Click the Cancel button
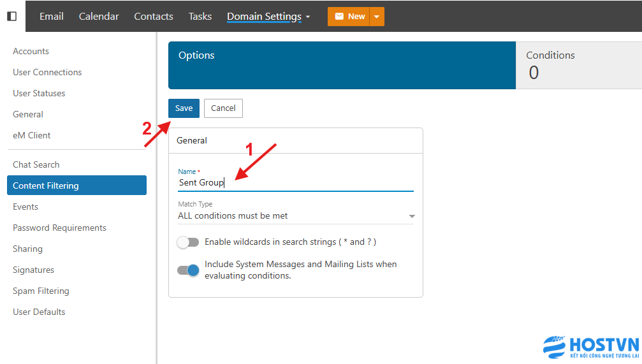Image resolution: width=642 pixels, height=364 pixels. coord(223,108)
